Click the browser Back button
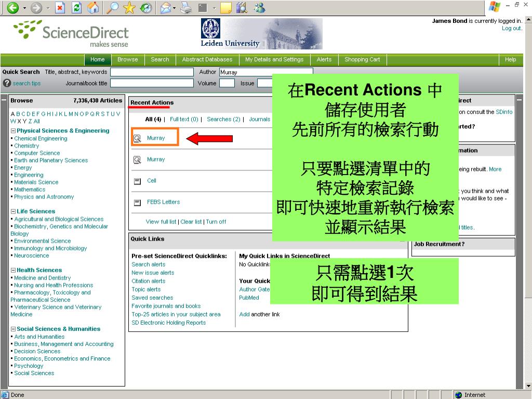532x399 pixels. click(x=13, y=7)
